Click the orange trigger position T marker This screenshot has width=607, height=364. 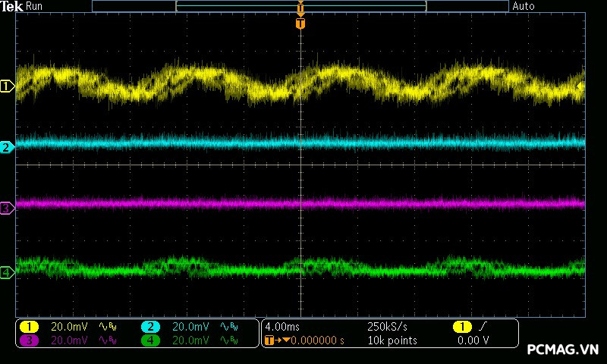tap(300, 24)
